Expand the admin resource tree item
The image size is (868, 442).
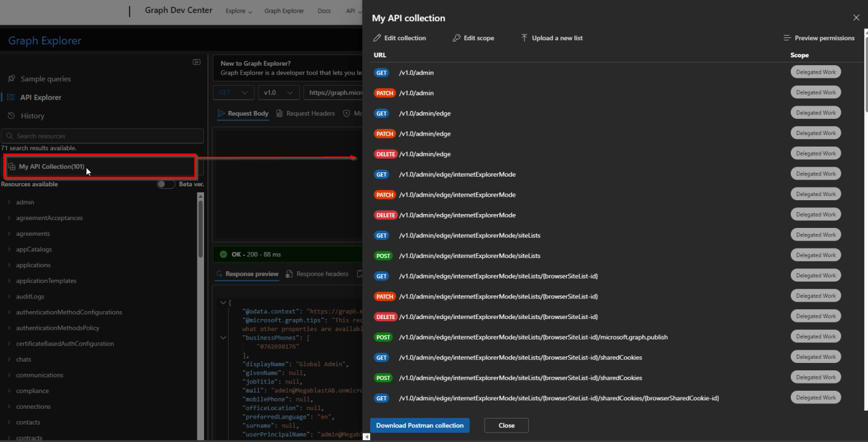[9, 202]
